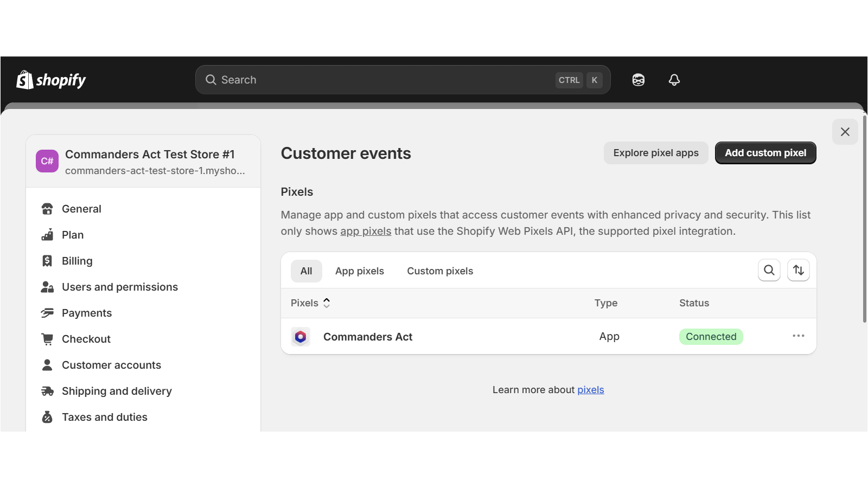Image resolution: width=868 pixels, height=488 pixels.
Task: Click the search pixels magnifier button
Action: pos(769,270)
